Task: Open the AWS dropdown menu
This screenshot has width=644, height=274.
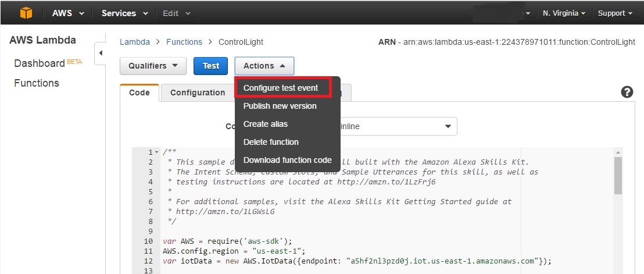Action: pos(68,13)
